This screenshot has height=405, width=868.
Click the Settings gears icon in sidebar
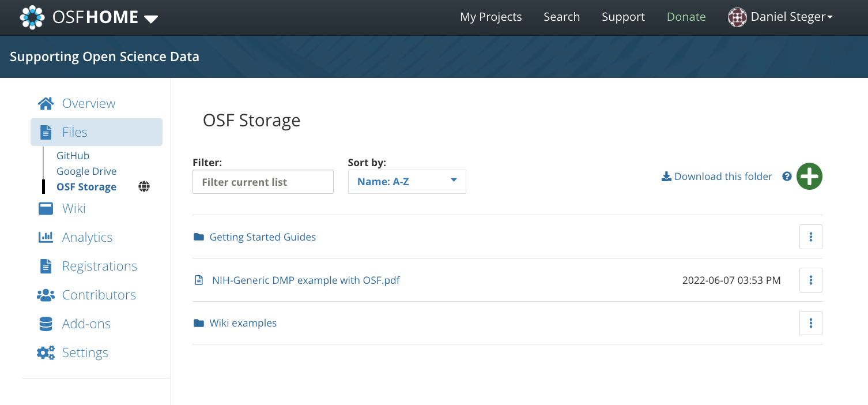46,352
